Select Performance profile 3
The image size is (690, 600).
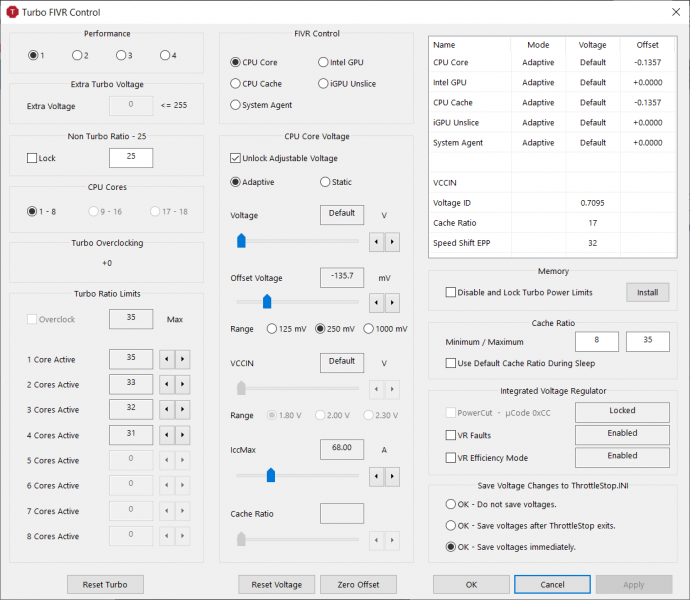pos(121,55)
